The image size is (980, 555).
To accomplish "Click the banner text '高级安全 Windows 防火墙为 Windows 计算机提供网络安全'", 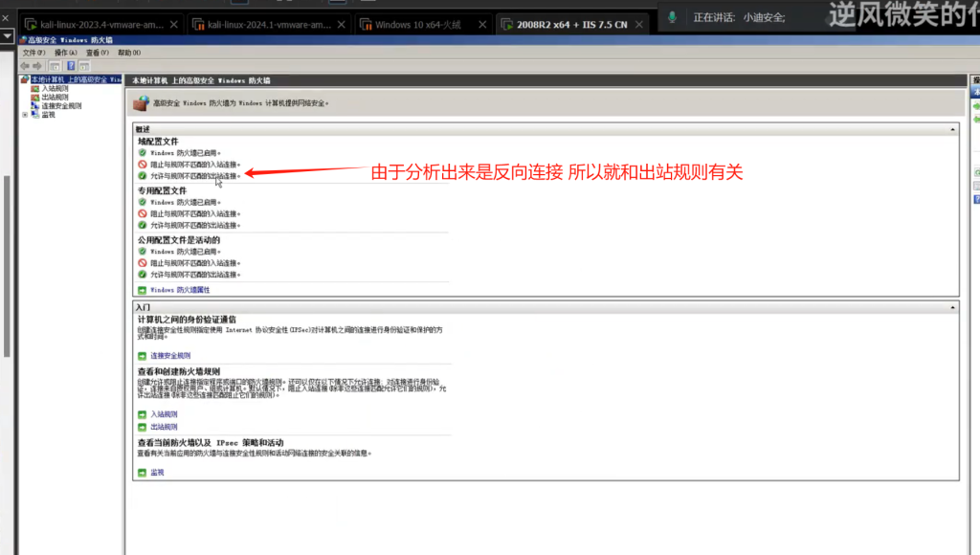I will point(240,103).
